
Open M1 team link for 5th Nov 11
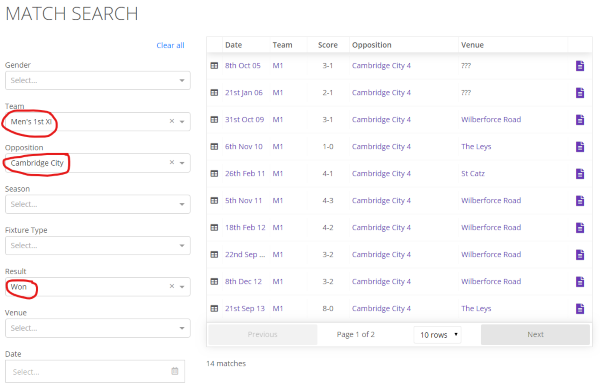coord(277,200)
